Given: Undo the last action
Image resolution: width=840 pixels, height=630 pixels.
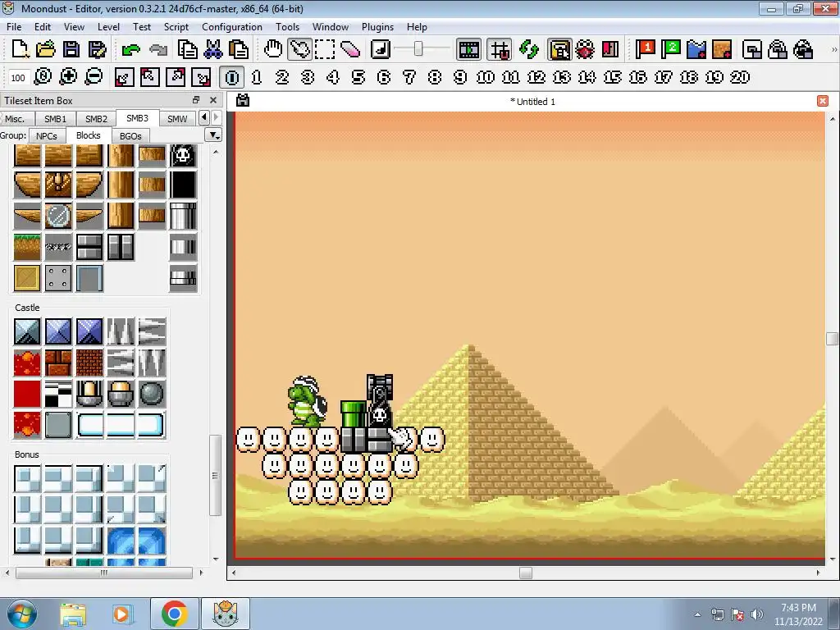Looking at the screenshot, I should (130, 50).
